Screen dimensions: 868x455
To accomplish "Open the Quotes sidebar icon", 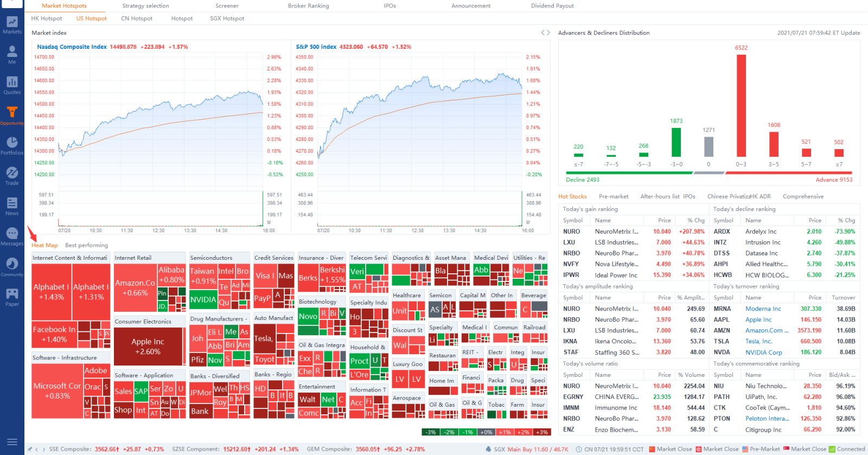I will click(x=12, y=85).
